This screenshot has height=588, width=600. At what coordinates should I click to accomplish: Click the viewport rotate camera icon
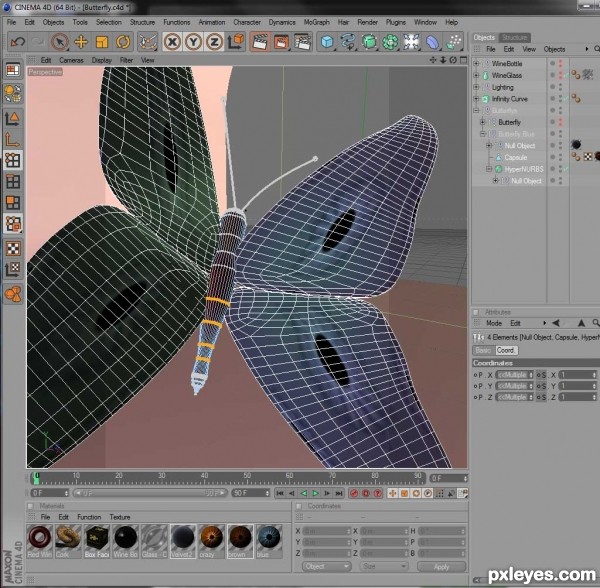[x=453, y=60]
